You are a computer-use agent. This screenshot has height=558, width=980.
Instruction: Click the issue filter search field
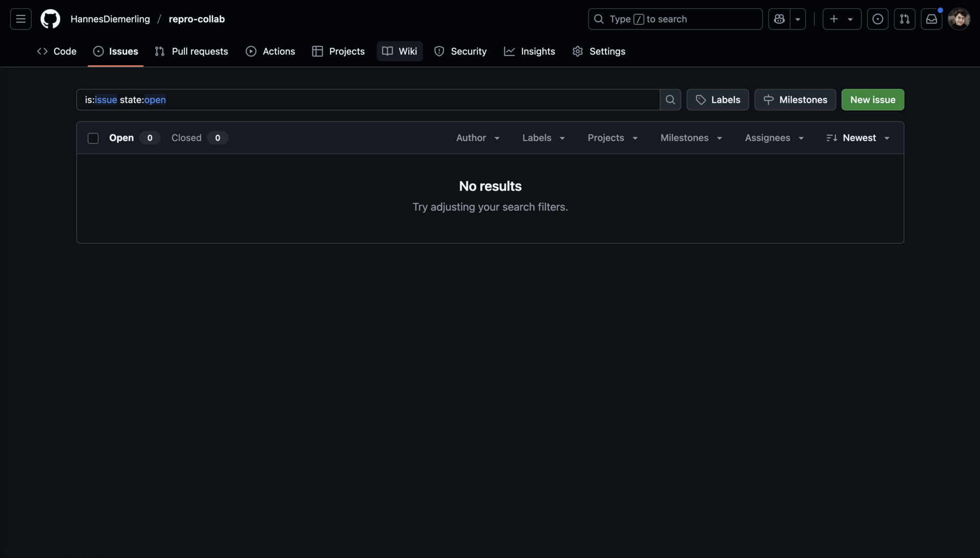pyautogui.click(x=367, y=100)
